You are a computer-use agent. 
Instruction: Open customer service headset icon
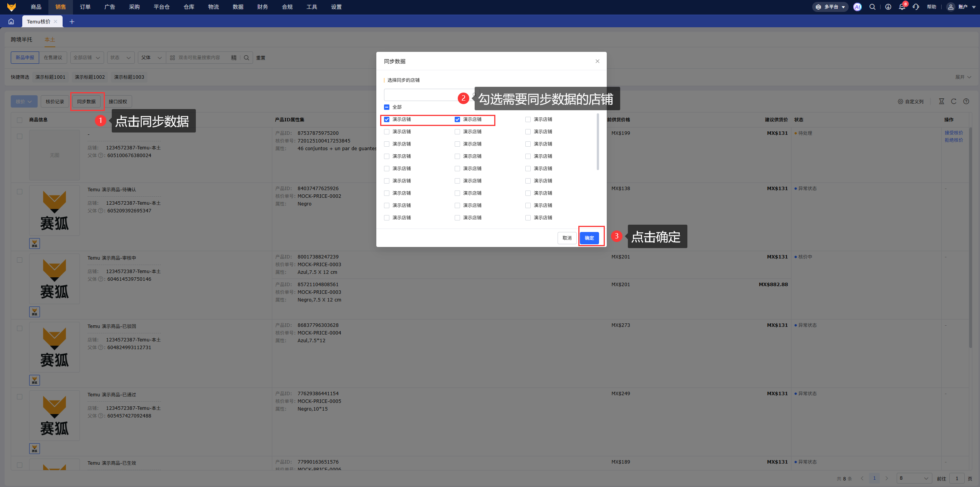916,7
